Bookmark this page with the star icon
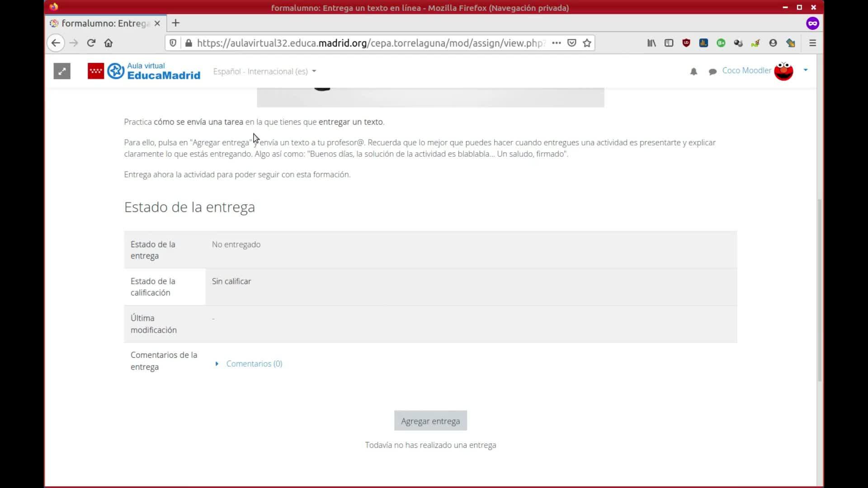868x488 pixels. tap(587, 43)
